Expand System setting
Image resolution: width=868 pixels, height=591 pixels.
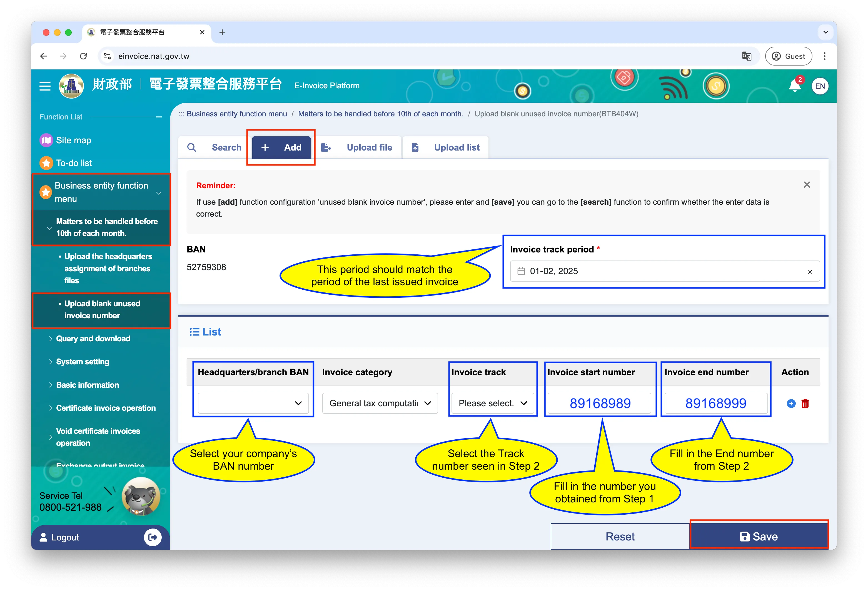pos(83,362)
